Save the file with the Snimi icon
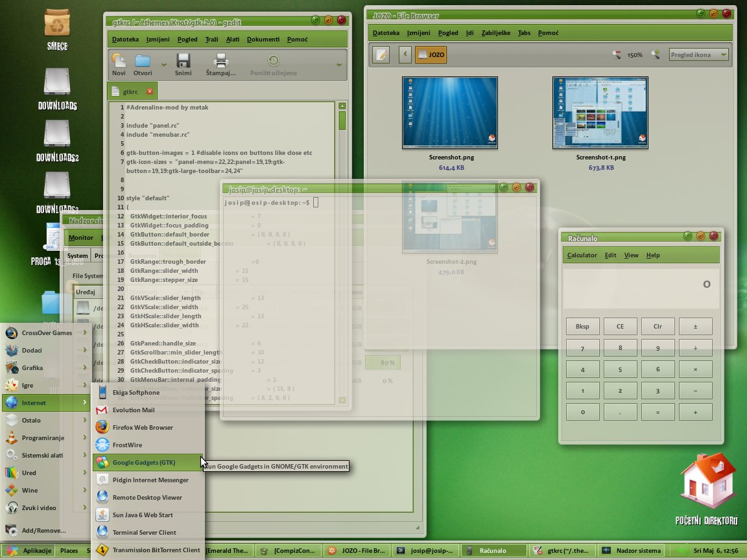This screenshot has width=747, height=560. tap(183, 64)
